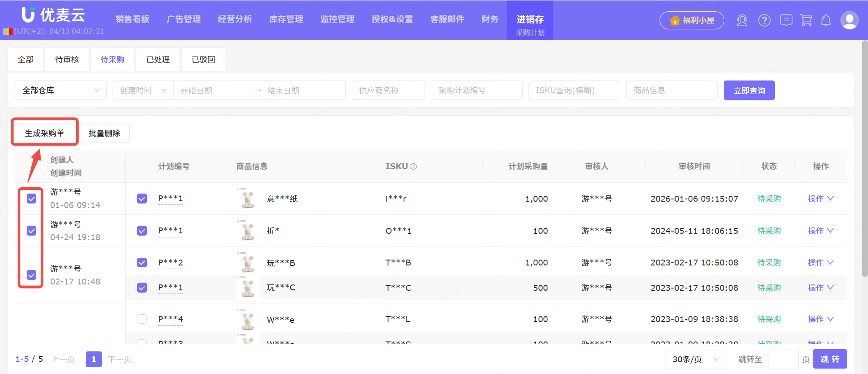Open the customer service headset icon

742,20
